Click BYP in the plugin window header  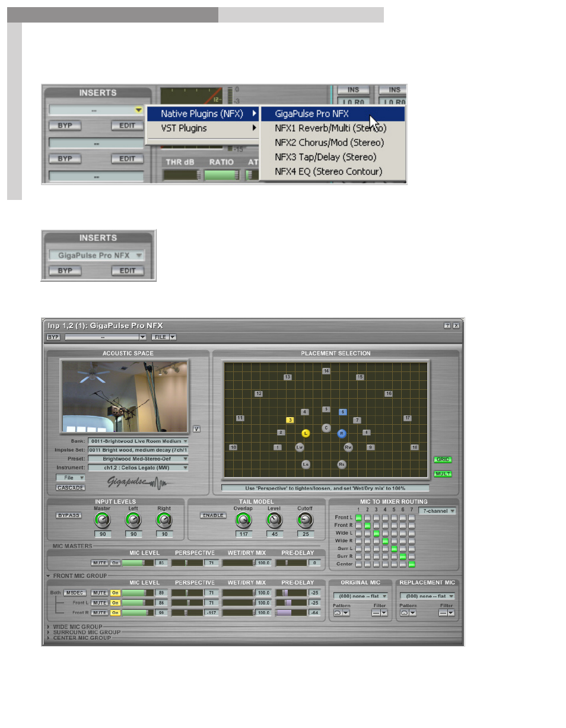point(53,337)
